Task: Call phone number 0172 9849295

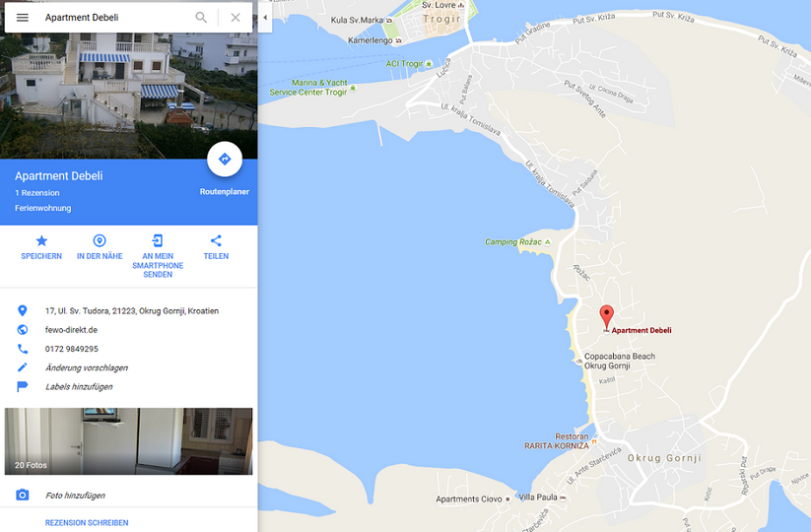Action: (71, 349)
